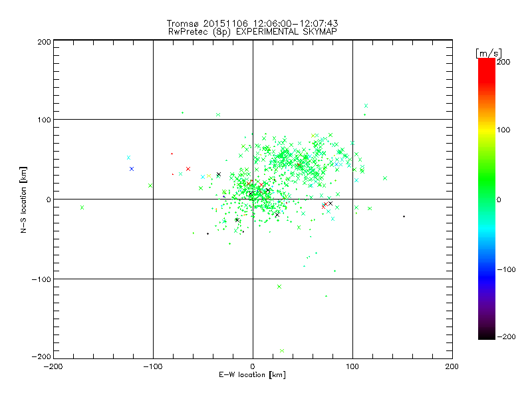
Task: Select the "[m/s]" colorbar unit label
Action: [x=489, y=53]
